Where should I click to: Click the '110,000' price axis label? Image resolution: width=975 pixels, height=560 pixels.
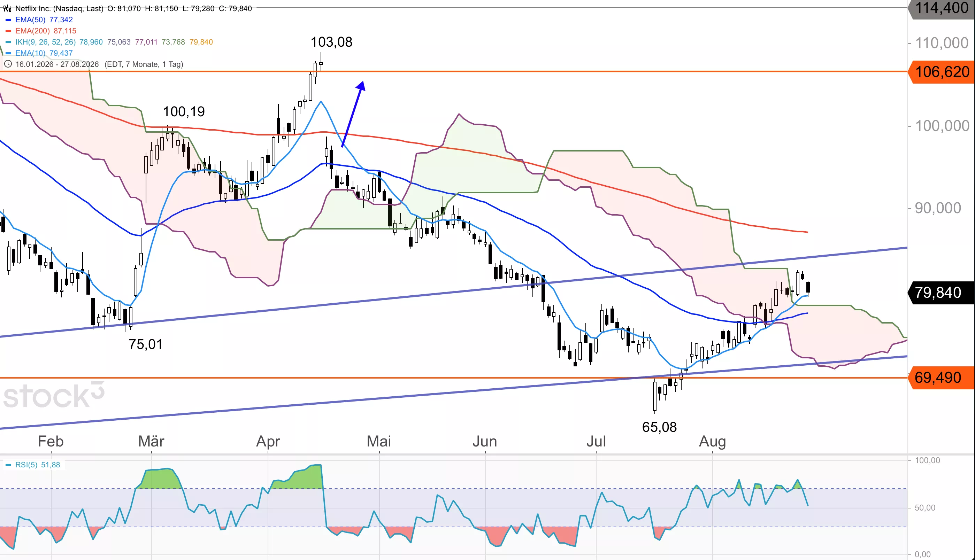tap(942, 43)
